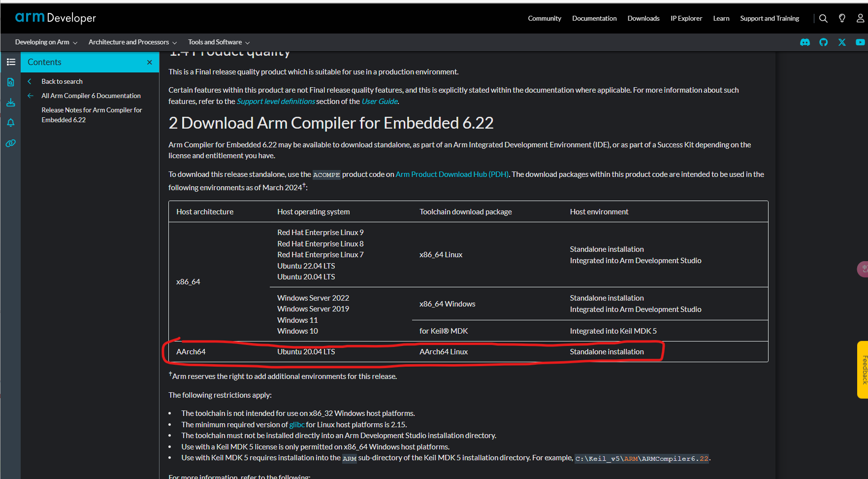Open the YouTube icon link
868x479 pixels.
point(860,42)
